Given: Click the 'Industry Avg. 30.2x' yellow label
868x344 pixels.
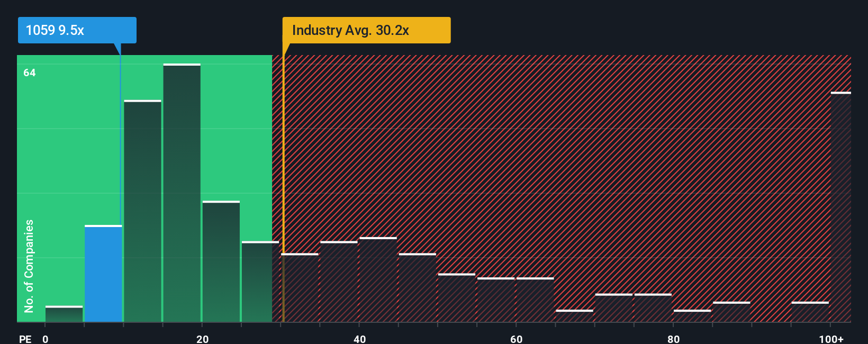Looking at the screenshot, I should [366, 30].
